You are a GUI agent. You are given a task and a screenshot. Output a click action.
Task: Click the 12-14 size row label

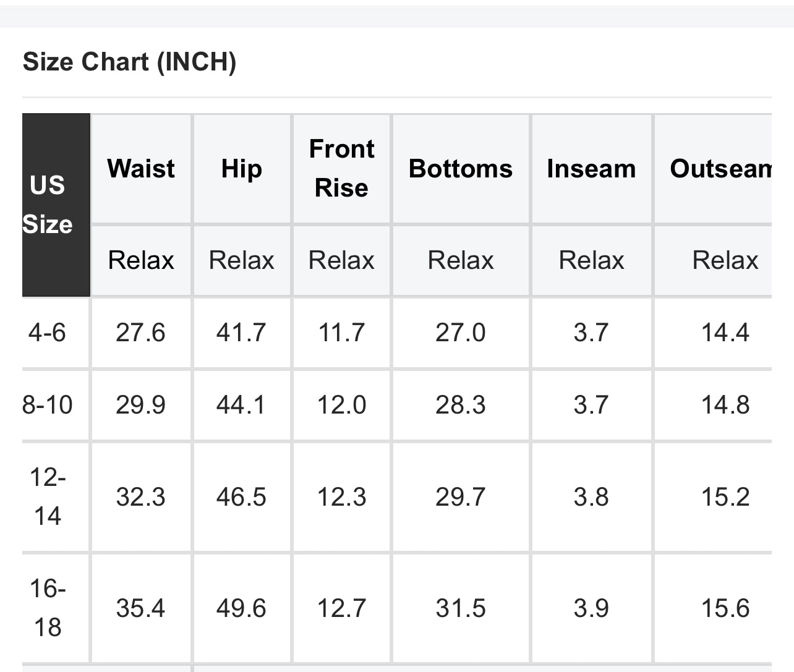click(x=48, y=496)
